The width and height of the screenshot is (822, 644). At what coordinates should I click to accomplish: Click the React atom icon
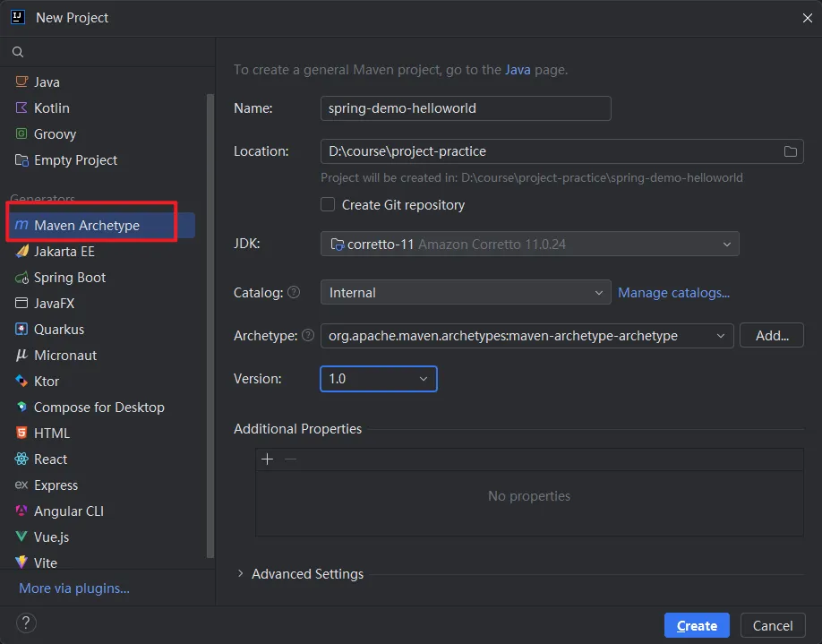click(x=21, y=459)
